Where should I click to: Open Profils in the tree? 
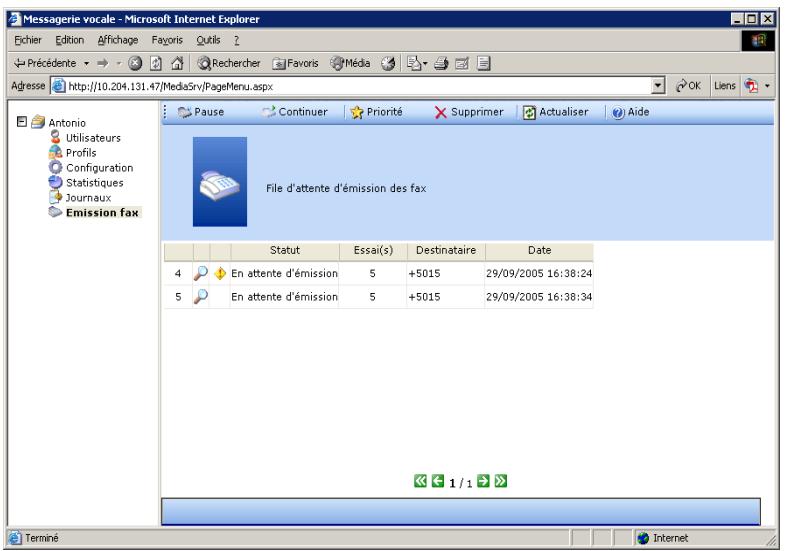click(x=81, y=153)
